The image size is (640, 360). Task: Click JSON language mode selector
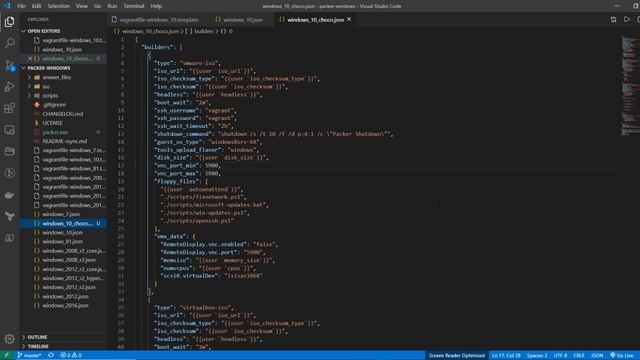pos(597,356)
